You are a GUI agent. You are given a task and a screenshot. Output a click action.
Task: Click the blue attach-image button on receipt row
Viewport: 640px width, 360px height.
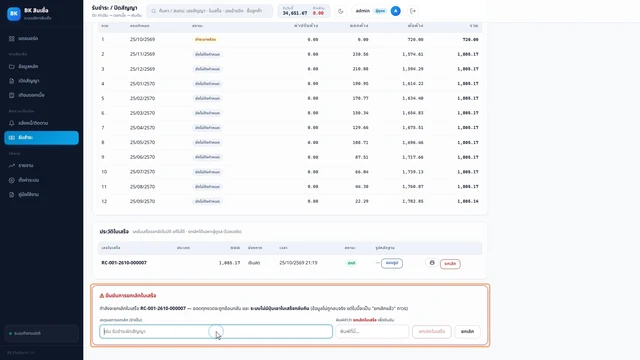(x=392, y=263)
